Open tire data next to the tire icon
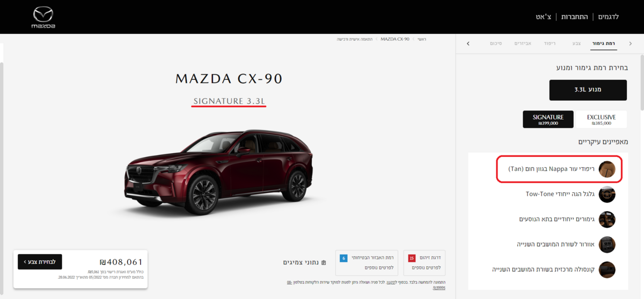The image size is (644, 299). [x=304, y=263]
